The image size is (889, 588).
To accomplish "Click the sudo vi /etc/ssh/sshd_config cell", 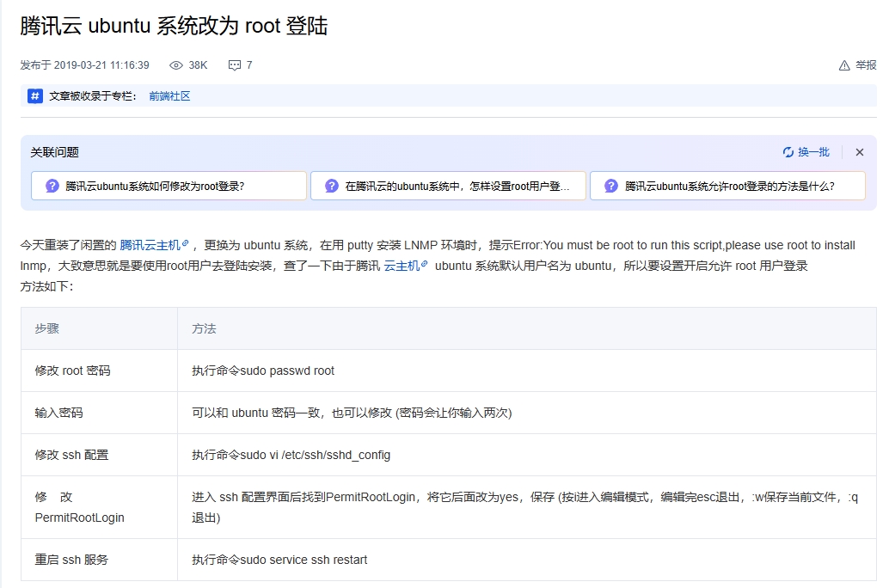I will click(527, 455).
